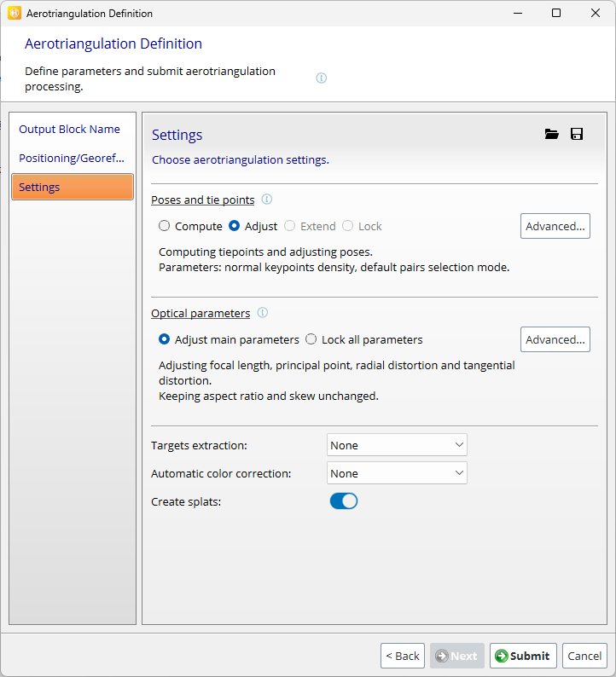Select the Compute radio button

click(165, 226)
